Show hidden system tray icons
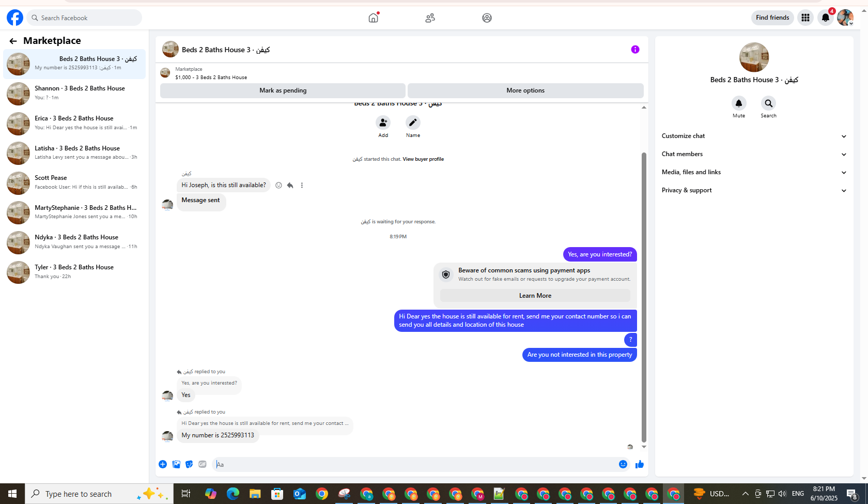 [745, 494]
